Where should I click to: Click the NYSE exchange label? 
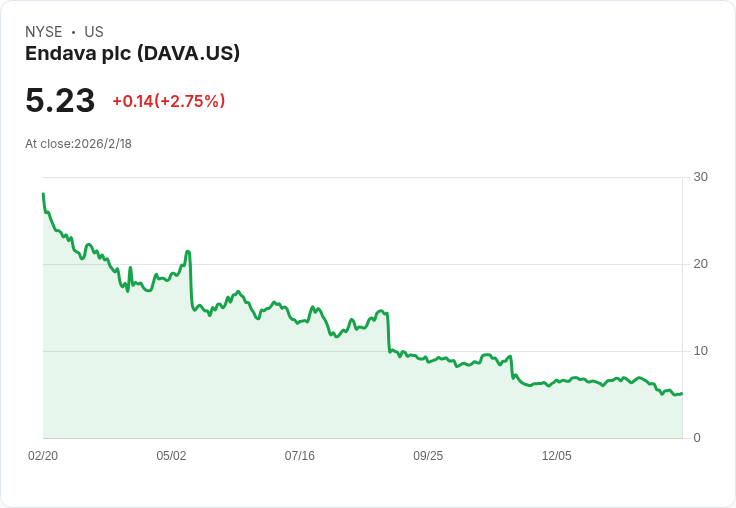[44, 32]
